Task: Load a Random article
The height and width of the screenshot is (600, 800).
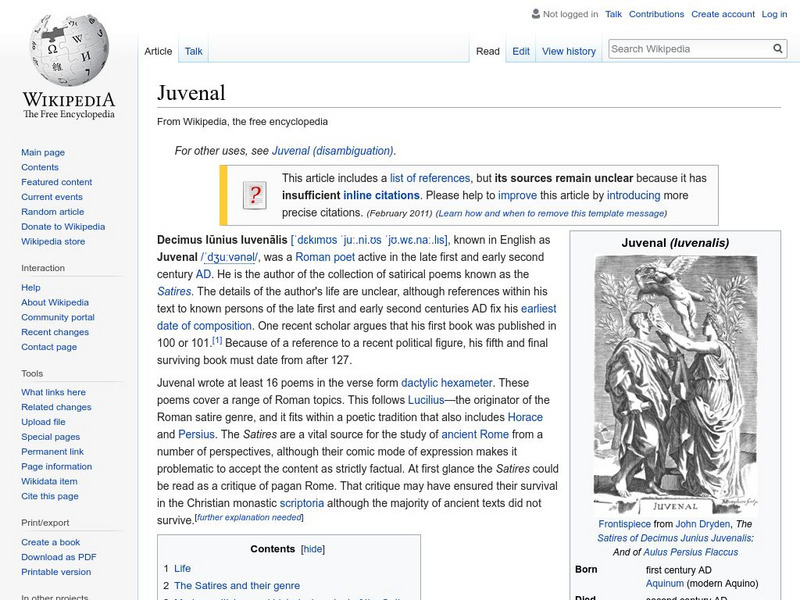Action: 53,212
